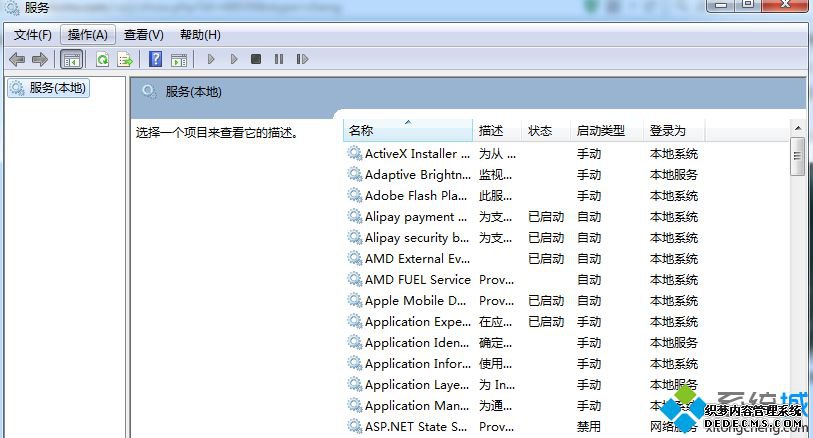Screen dimensions: 813x438
Task: Select the Application Experience service
Action: [x=523, y=321]
